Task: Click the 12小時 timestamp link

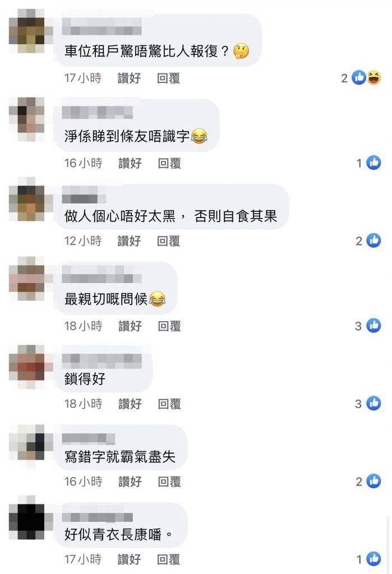Action: point(83,241)
